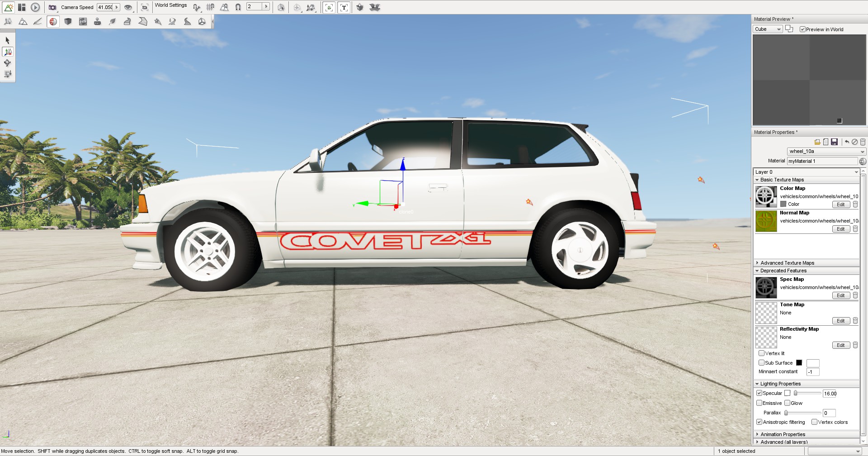The image size is (868, 456).
Task: Click Edit button for Reflectivity Map
Action: pos(841,345)
